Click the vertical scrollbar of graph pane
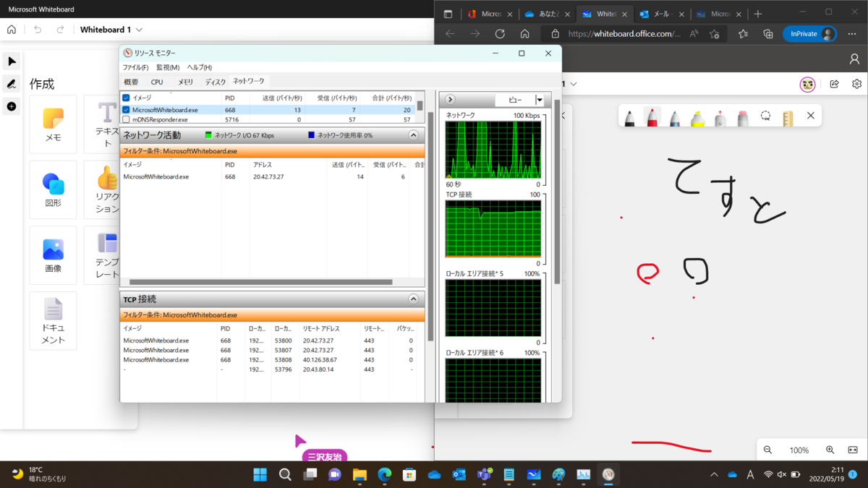The image size is (868, 488). (x=557, y=192)
